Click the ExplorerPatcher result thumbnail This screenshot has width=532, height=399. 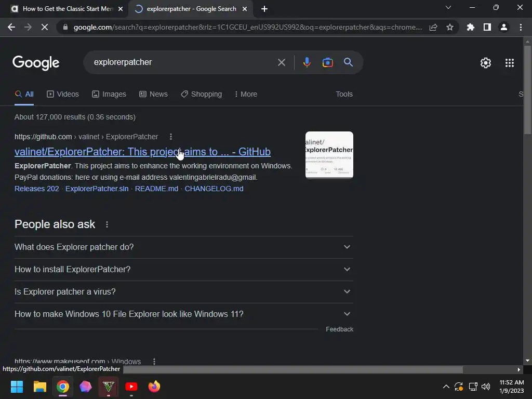329,155
